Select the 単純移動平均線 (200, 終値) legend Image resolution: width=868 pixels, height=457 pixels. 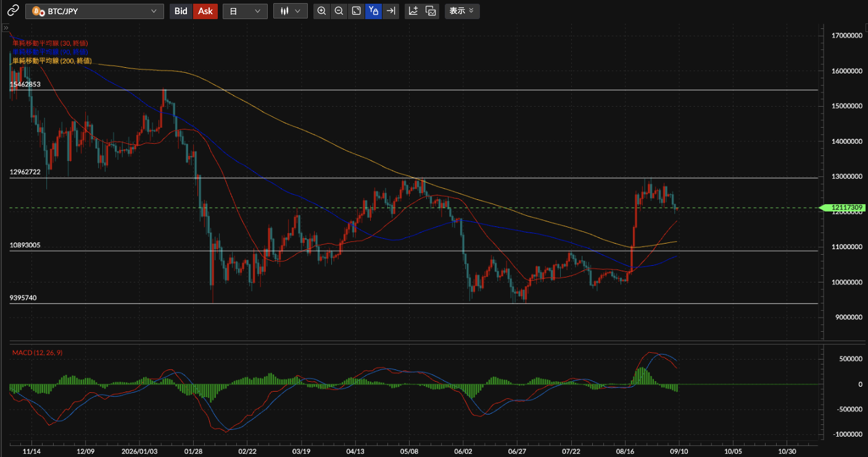click(x=52, y=61)
